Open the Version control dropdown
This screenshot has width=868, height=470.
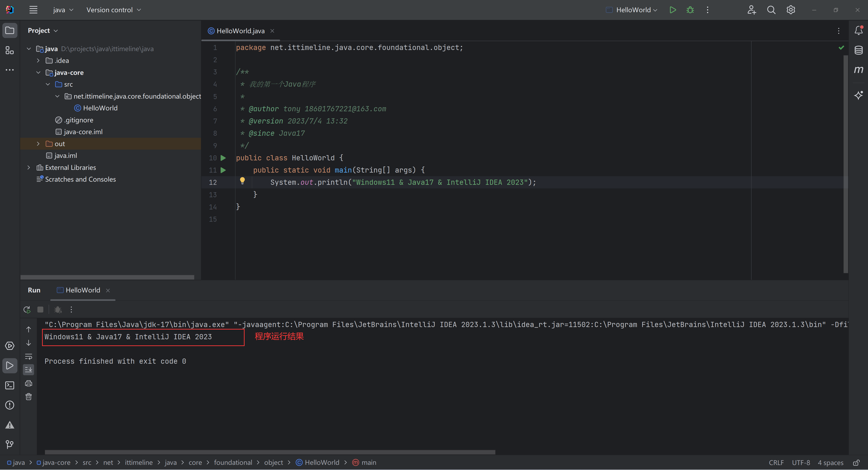113,10
